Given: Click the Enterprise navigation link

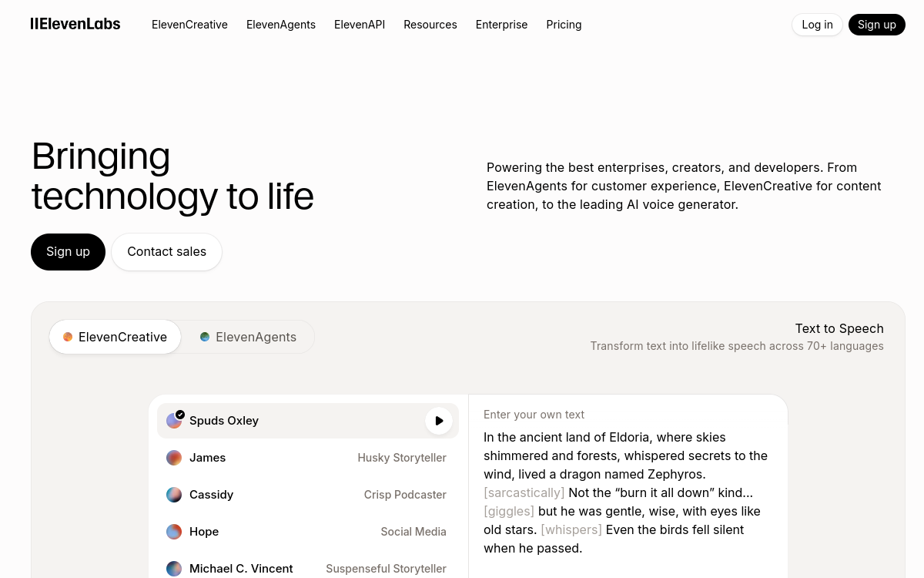Looking at the screenshot, I should [501, 24].
